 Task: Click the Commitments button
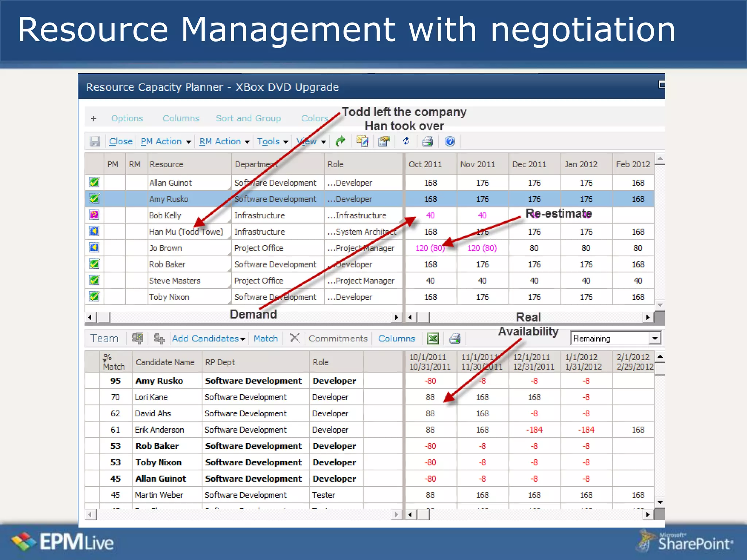tap(338, 338)
